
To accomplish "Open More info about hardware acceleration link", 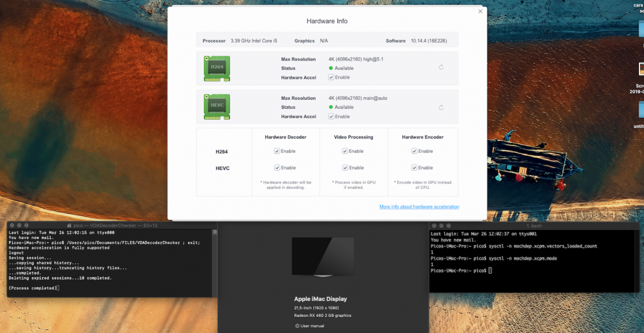I will tap(419, 207).
